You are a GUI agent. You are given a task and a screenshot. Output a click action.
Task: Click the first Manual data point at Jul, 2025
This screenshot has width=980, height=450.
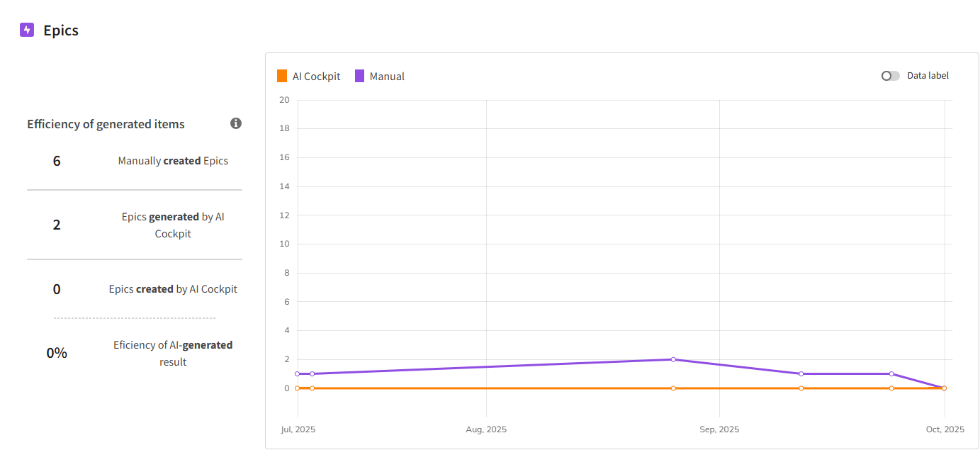coord(298,373)
